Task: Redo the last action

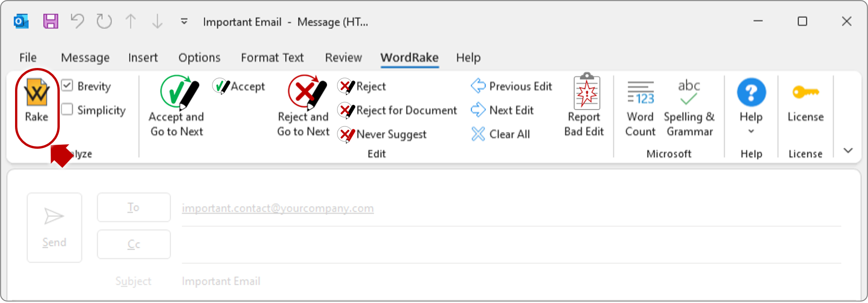Action: click(x=104, y=21)
